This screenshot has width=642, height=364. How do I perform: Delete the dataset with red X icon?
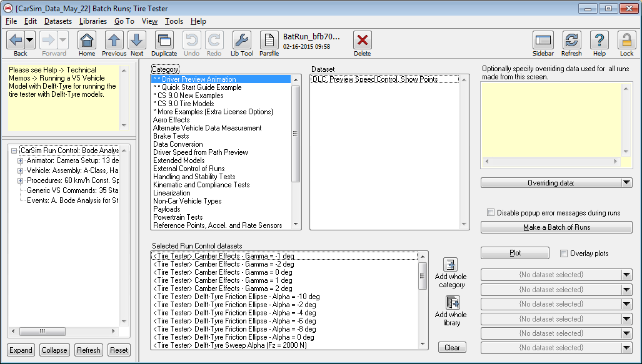pos(363,40)
